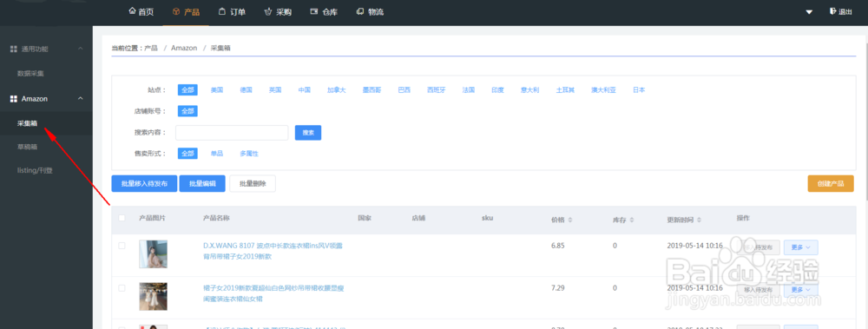Focus the 搜索内容 text input
Screen dimensions: 868x329
coord(232,132)
